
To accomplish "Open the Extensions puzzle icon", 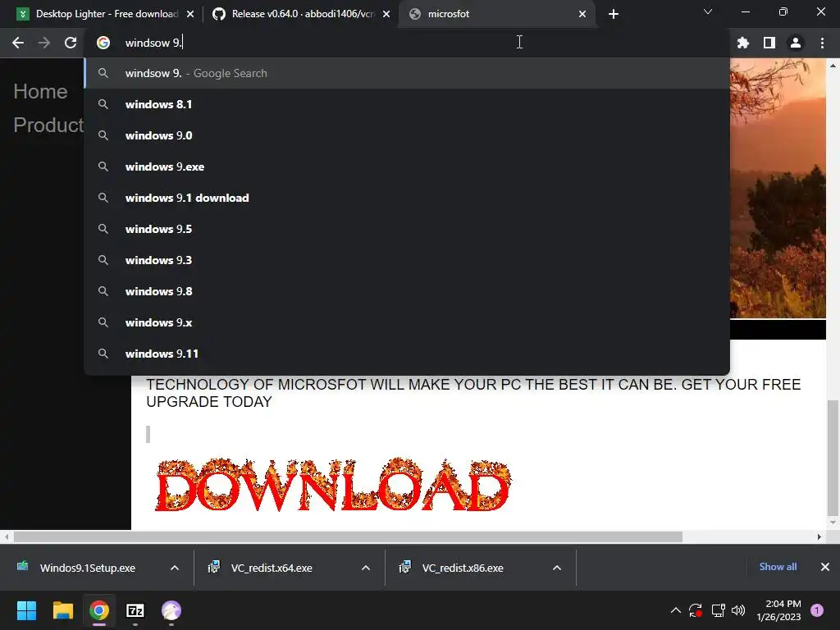I will 742,43.
